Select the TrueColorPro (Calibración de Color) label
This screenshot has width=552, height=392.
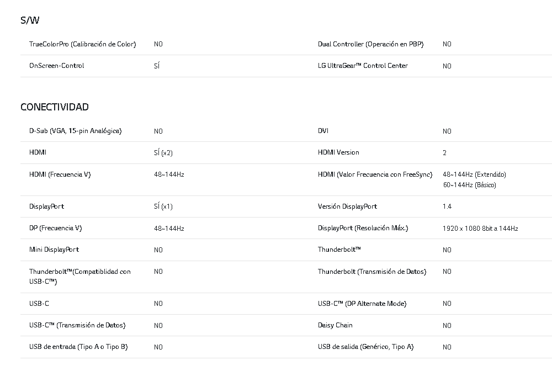(x=82, y=44)
